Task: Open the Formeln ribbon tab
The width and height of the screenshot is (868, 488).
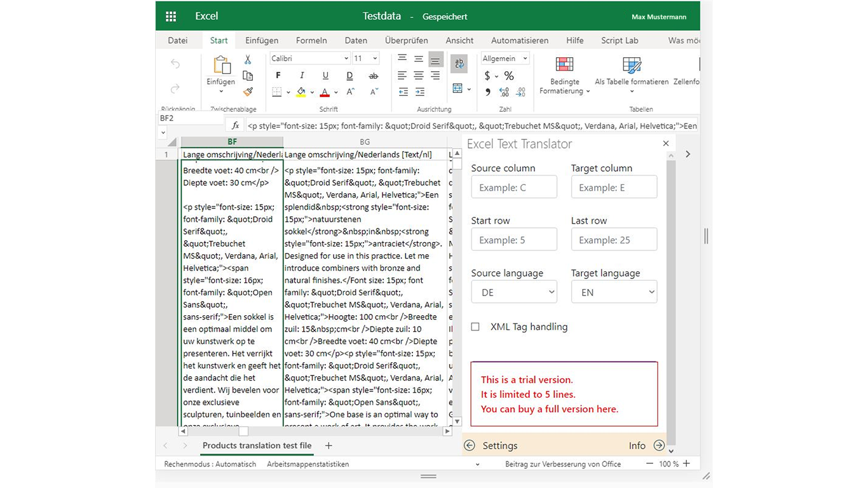Action: point(311,40)
